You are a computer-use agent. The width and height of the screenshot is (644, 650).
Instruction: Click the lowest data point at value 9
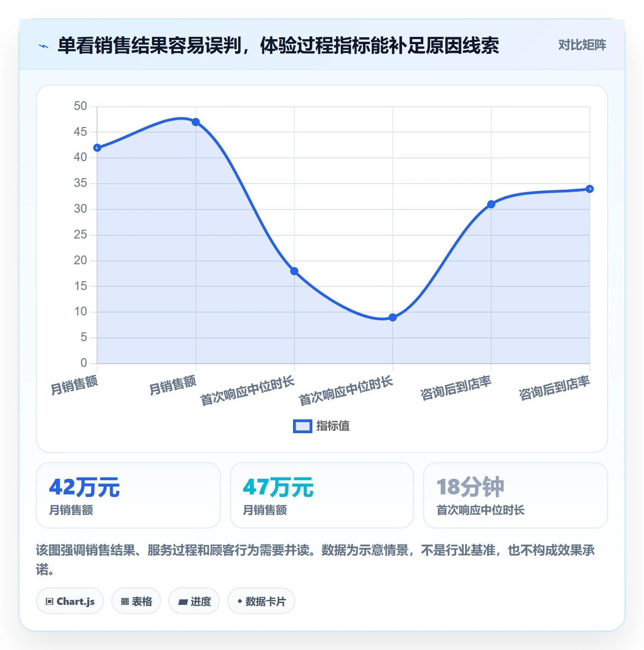393,317
